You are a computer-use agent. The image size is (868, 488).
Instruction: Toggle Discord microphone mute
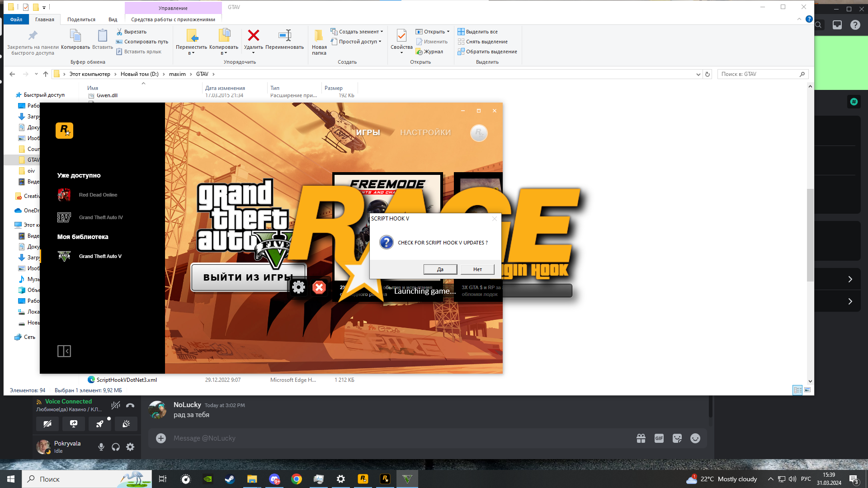click(101, 447)
